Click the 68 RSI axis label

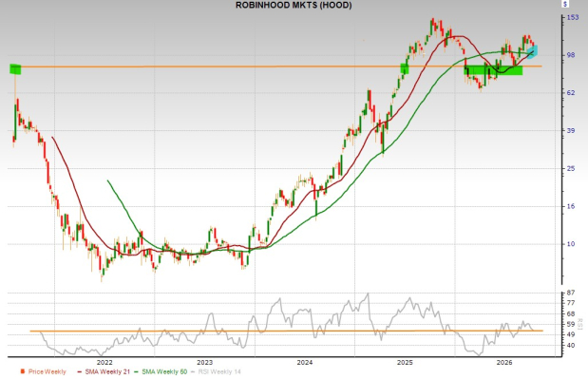click(571, 313)
